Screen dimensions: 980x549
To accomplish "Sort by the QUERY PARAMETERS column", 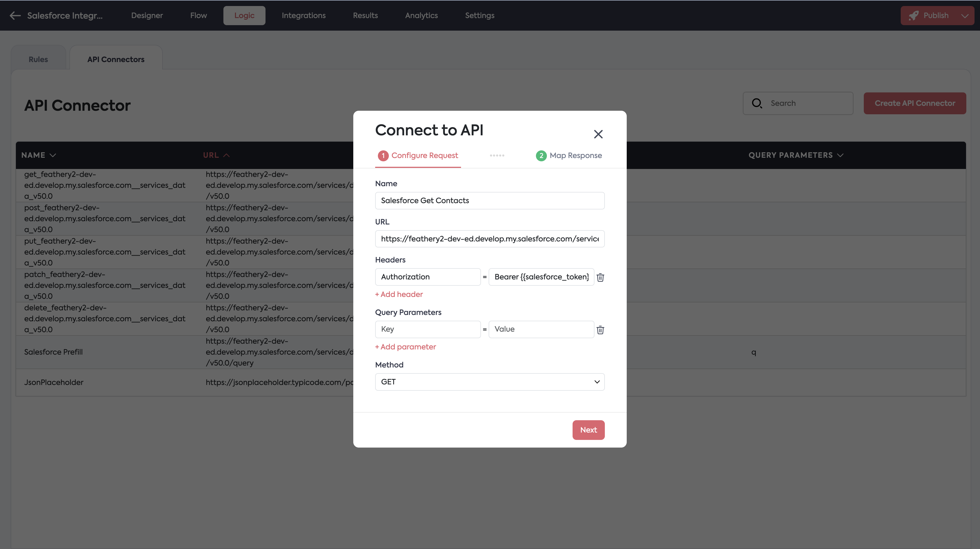I will tap(796, 155).
